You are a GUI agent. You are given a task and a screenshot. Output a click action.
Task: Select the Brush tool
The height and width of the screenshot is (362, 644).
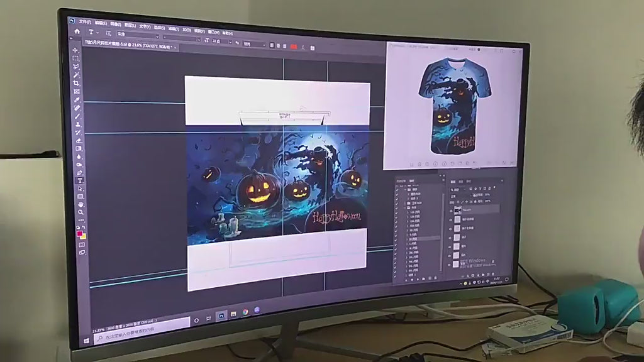(x=77, y=116)
